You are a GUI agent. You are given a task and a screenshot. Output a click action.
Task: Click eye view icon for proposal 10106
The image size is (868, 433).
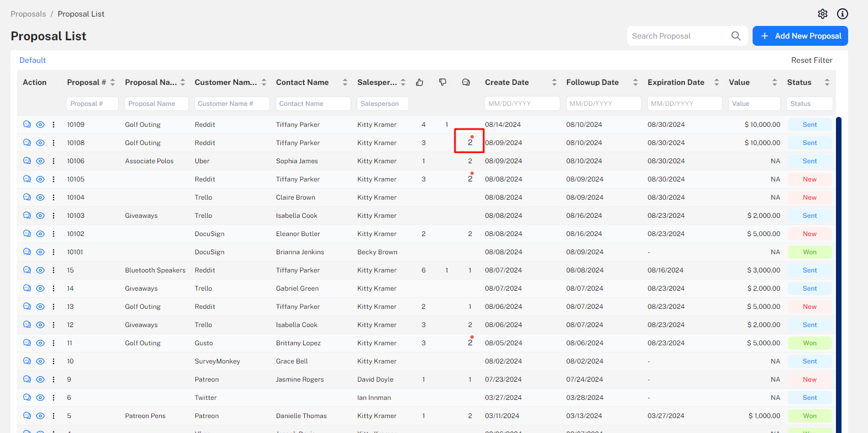(40, 161)
